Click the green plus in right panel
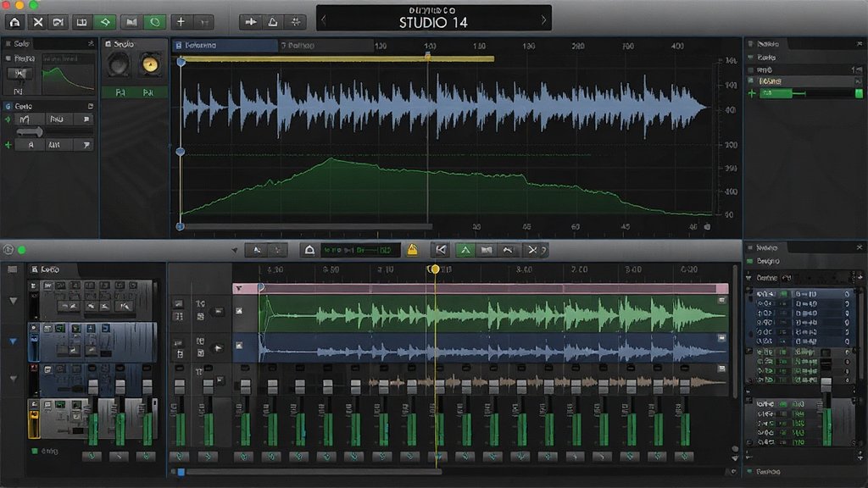The width and height of the screenshot is (868, 488). click(752, 93)
